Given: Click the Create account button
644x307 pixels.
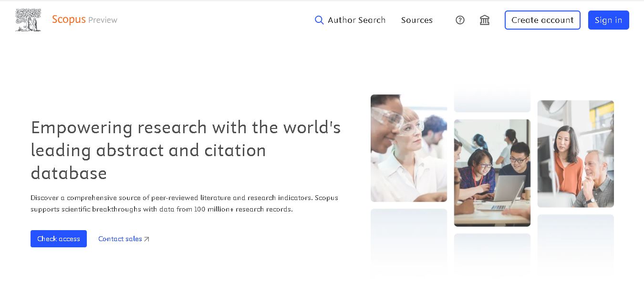Looking at the screenshot, I should 542,20.
